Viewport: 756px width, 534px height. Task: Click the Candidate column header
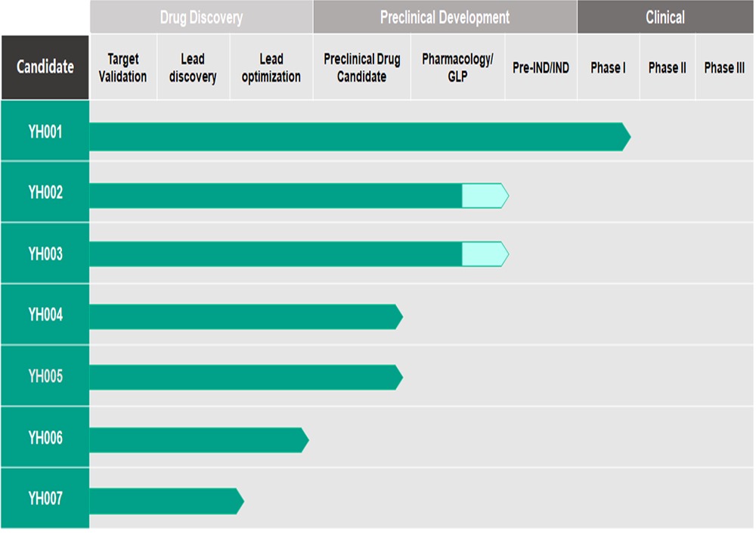coord(45,67)
